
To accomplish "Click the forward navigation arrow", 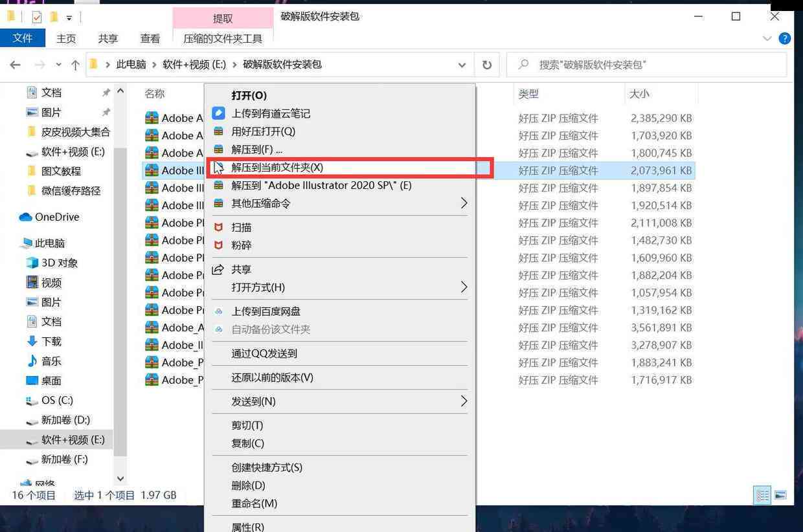I will tap(40, 65).
